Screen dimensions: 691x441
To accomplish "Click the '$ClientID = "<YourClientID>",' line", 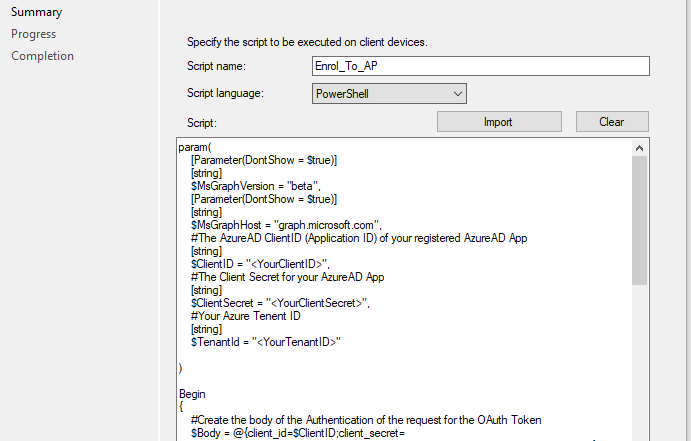I will pyautogui.click(x=260, y=264).
